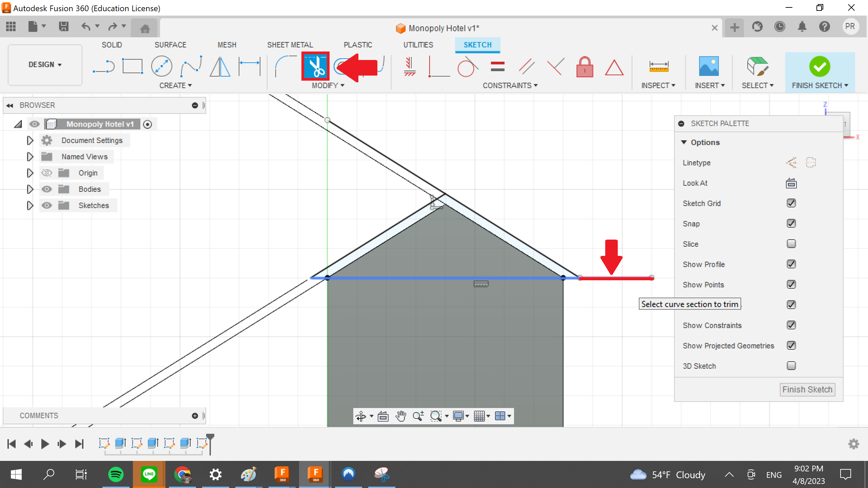This screenshot has width=868, height=488.
Task: Toggle Show Profile in Sketch Palette
Action: tap(792, 264)
